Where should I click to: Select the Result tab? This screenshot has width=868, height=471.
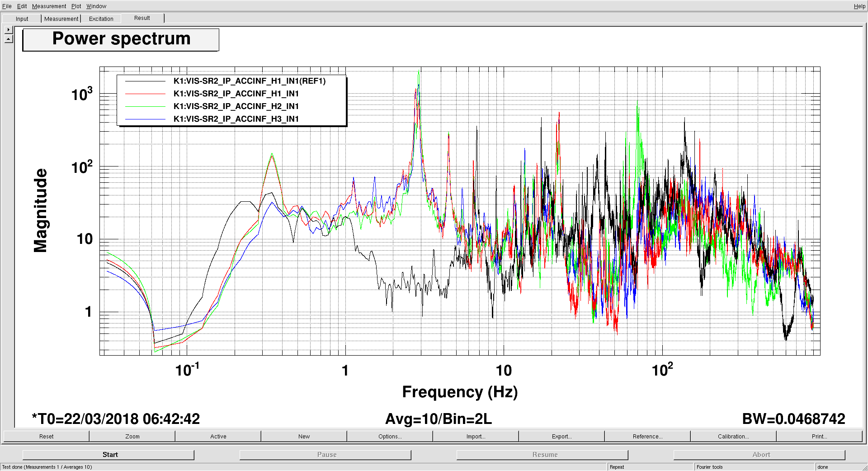142,18
